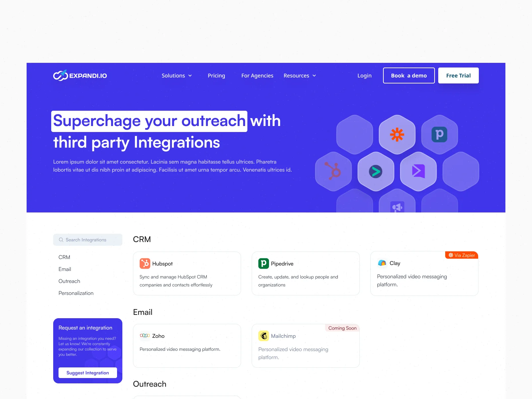
Task: Open the Pipedrive integration card title
Action: (x=282, y=264)
